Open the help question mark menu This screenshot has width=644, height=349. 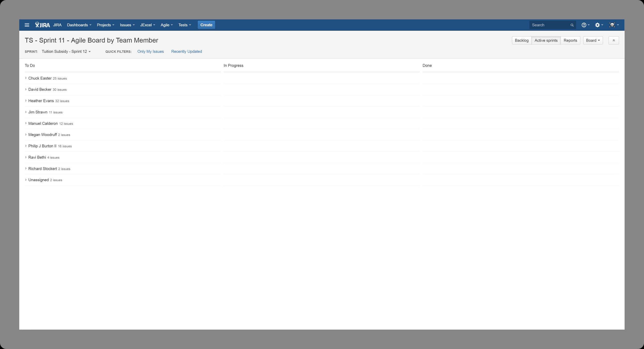pyautogui.click(x=585, y=25)
